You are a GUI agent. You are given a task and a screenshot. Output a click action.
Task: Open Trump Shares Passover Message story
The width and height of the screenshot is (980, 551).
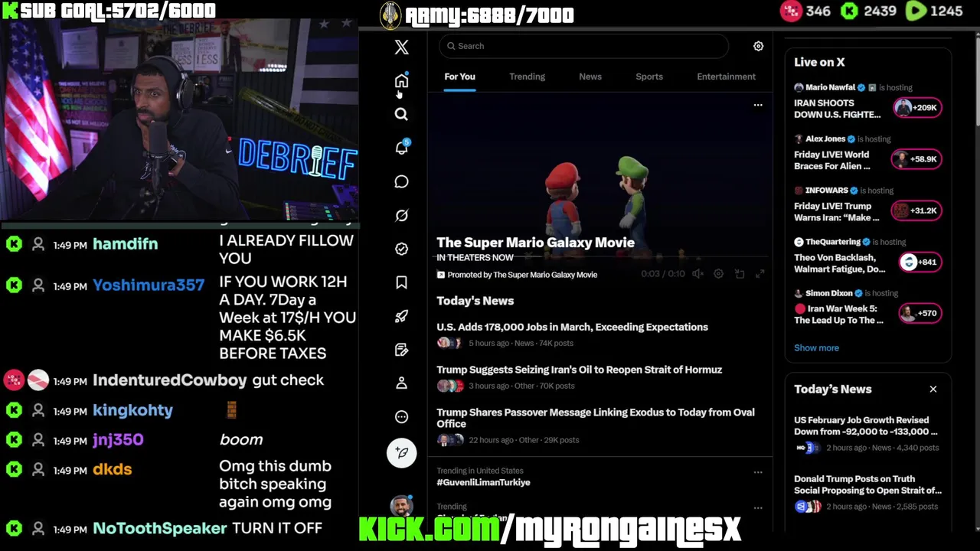click(x=596, y=418)
